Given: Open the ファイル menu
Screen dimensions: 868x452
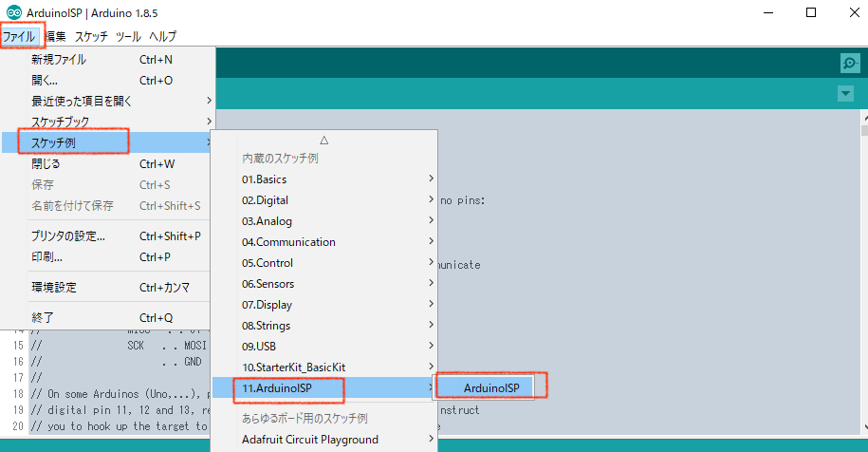Looking at the screenshot, I should pyautogui.click(x=19, y=36).
